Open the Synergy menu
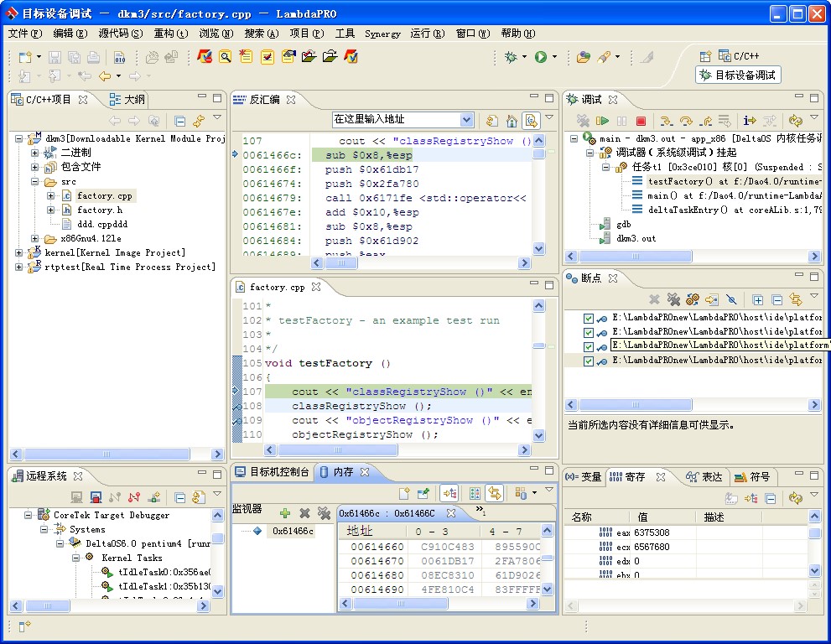The image size is (831, 644). tap(382, 34)
